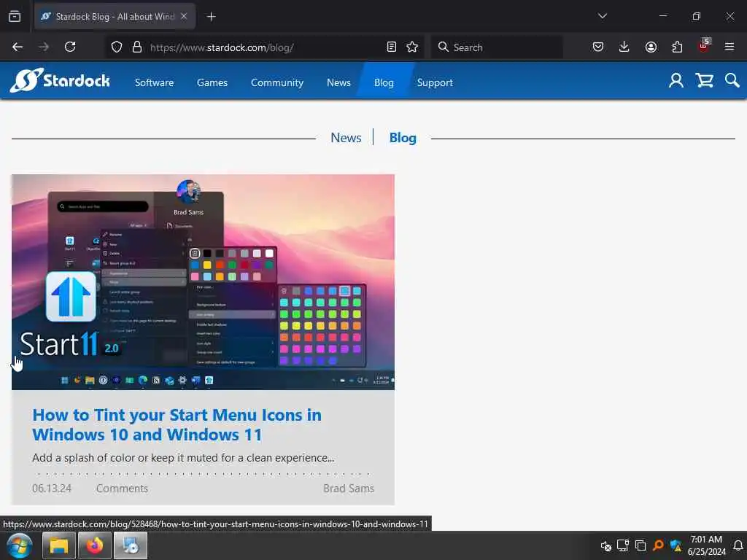Go forward with the forward arrow
The image size is (747, 560).
coord(44,47)
